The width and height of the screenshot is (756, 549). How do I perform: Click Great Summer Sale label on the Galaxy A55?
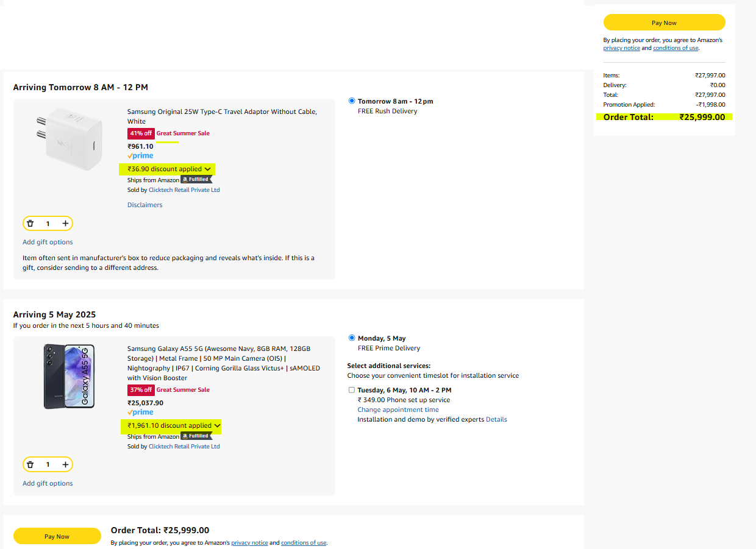point(183,390)
